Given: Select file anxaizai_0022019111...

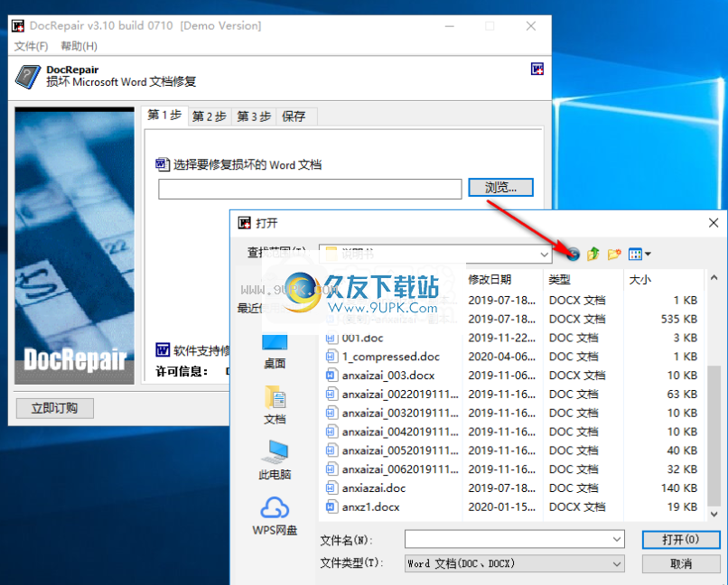Looking at the screenshot, I should click(x=400, y=394).
